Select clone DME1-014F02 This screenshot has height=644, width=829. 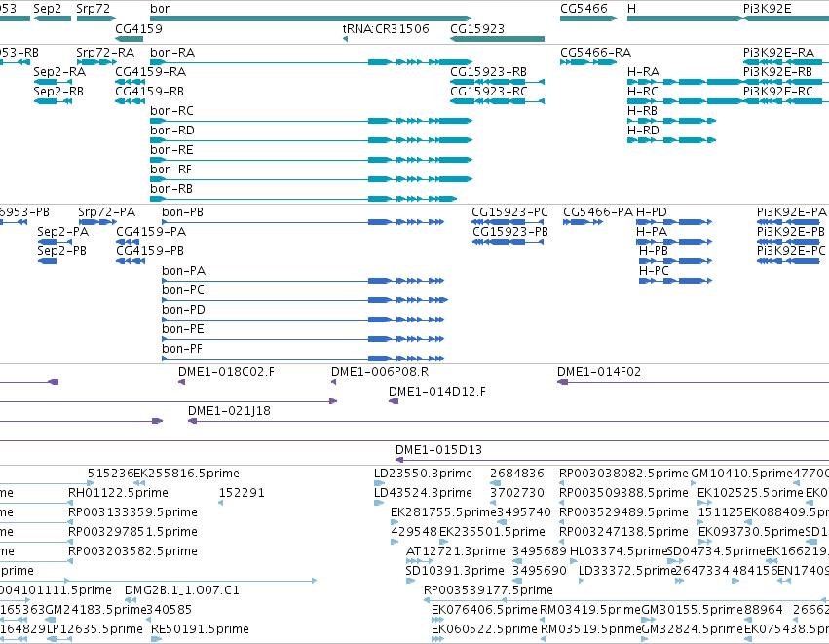point(694,382)
